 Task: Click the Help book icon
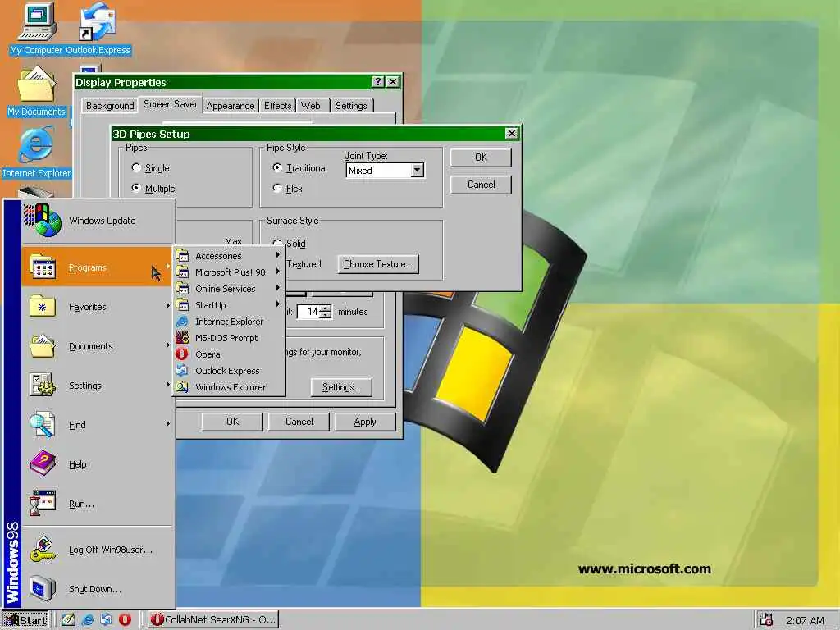point(43,464)
